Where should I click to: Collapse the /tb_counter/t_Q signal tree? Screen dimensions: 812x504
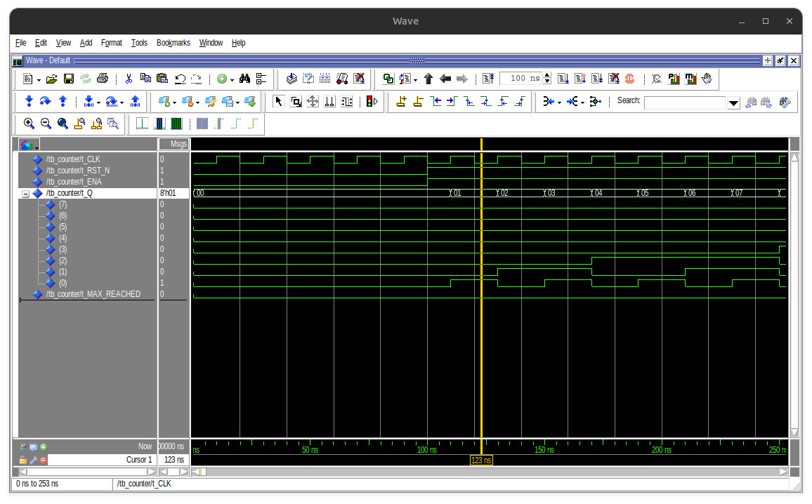coord(26,193)
